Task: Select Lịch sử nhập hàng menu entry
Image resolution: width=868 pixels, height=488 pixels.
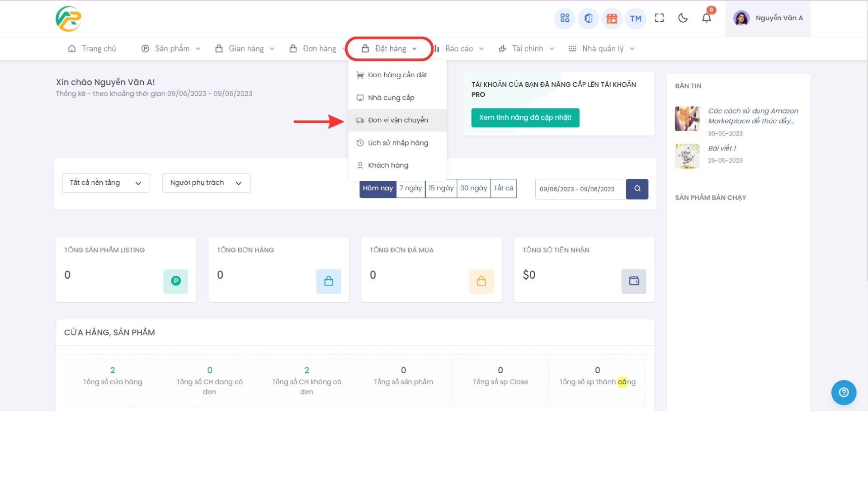Action: pyautogui.click(x=397, y=143)
